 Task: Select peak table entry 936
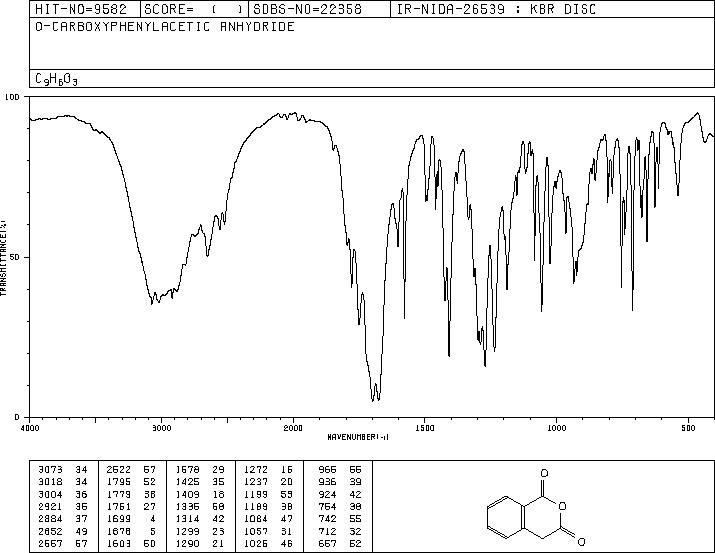(x=327, y=482)
